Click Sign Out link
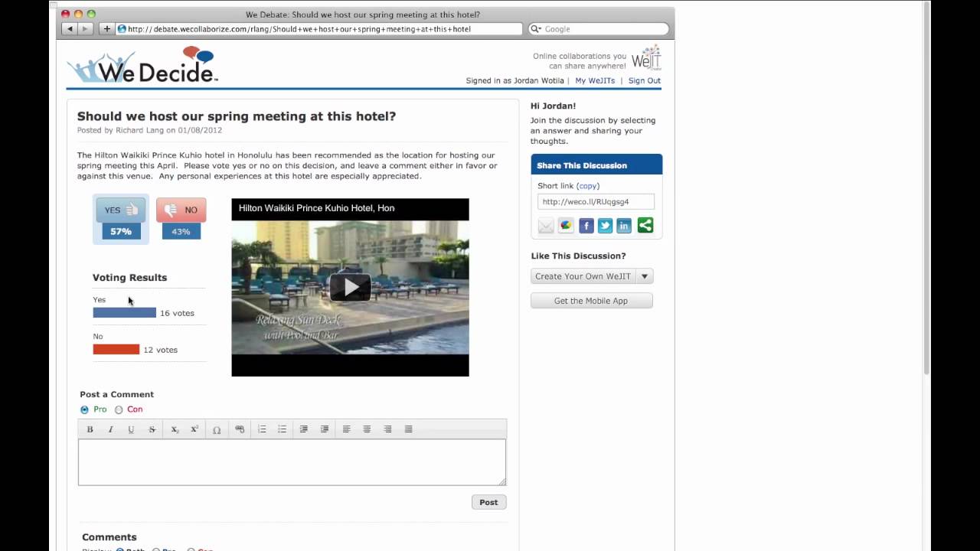Screen dimensions: 980x551 coord(645,80)
